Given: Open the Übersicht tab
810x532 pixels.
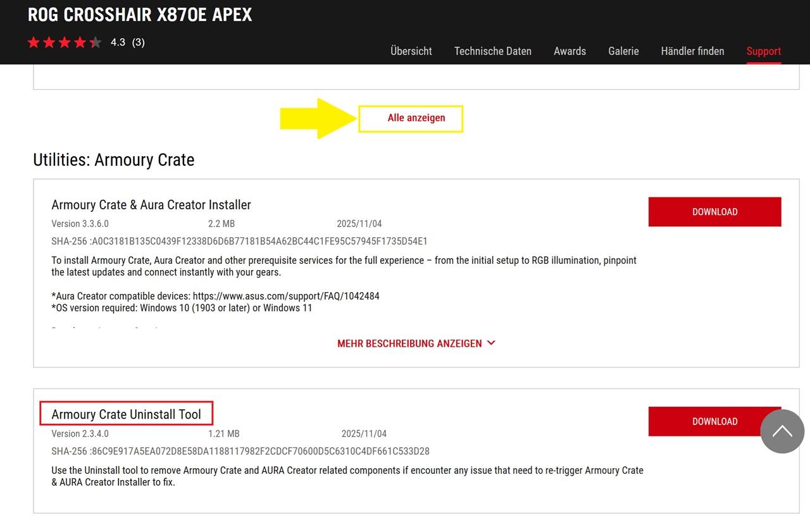Looking at the screenshot, I should tap(411, 51).
